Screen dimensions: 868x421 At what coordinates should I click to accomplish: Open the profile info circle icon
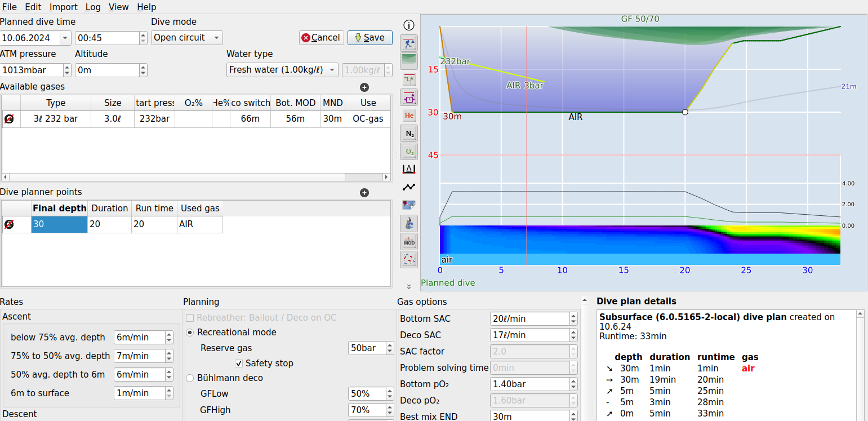click(409, 25)
